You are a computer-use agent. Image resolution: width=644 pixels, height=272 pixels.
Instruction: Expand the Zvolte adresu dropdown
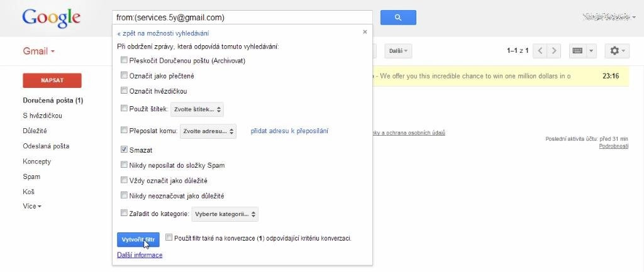[208, 131]
